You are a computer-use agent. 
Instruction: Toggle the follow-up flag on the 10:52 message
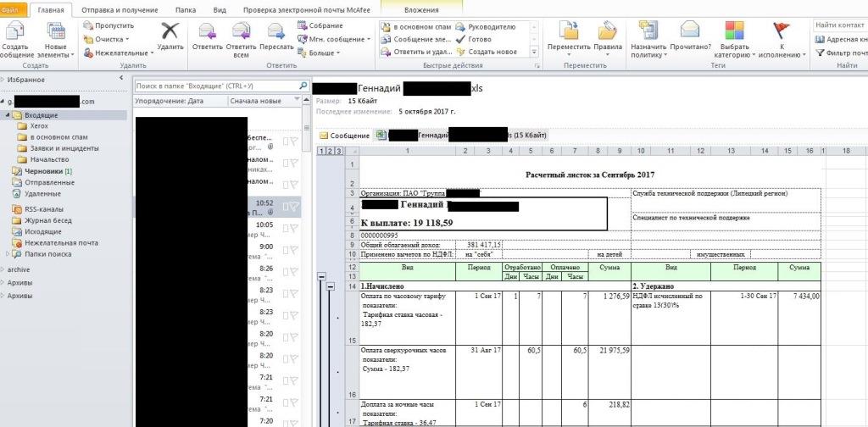(x=294, y=207)
